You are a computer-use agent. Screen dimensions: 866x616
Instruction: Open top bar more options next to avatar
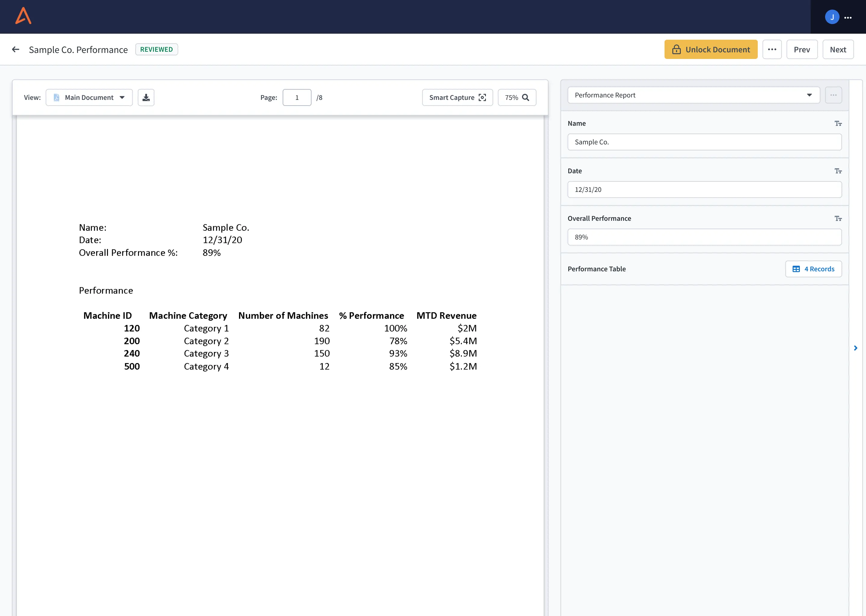848,17
